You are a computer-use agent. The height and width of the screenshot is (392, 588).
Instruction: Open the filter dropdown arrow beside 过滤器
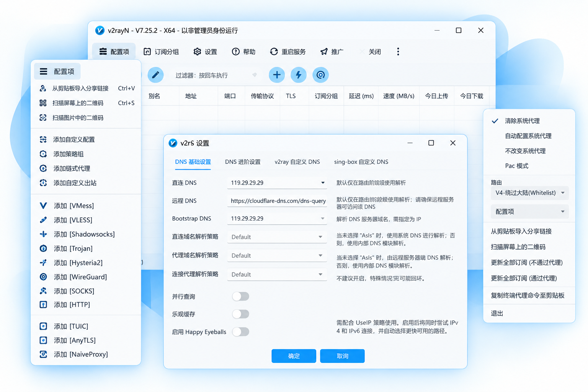coord(255,75)
